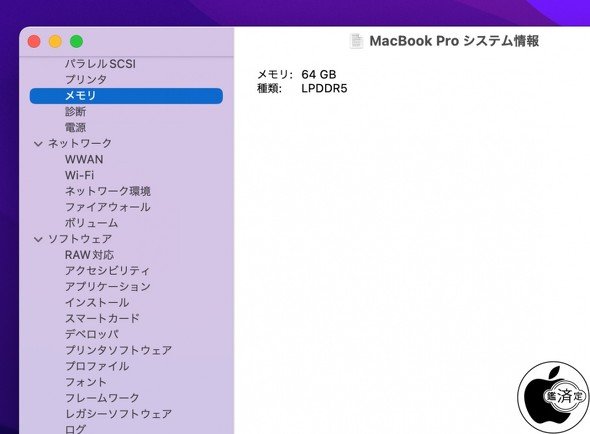Open the 電源 entry
Viewport: 590px width, 434px height.
pyautogui.click(x=75, y=127)
